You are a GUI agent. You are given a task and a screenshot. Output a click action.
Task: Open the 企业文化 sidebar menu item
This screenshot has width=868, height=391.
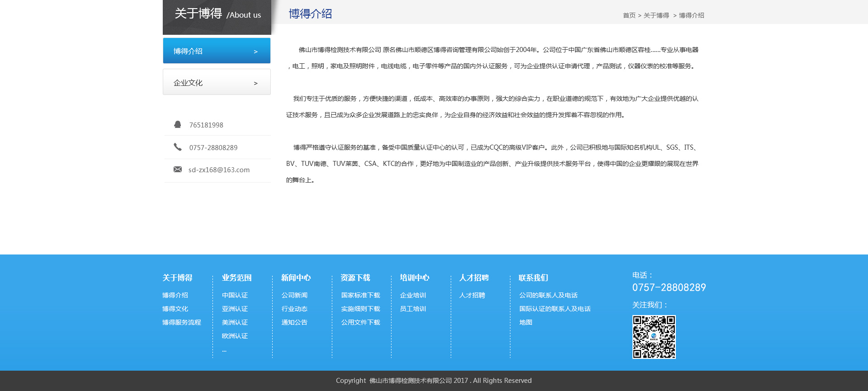217,82
